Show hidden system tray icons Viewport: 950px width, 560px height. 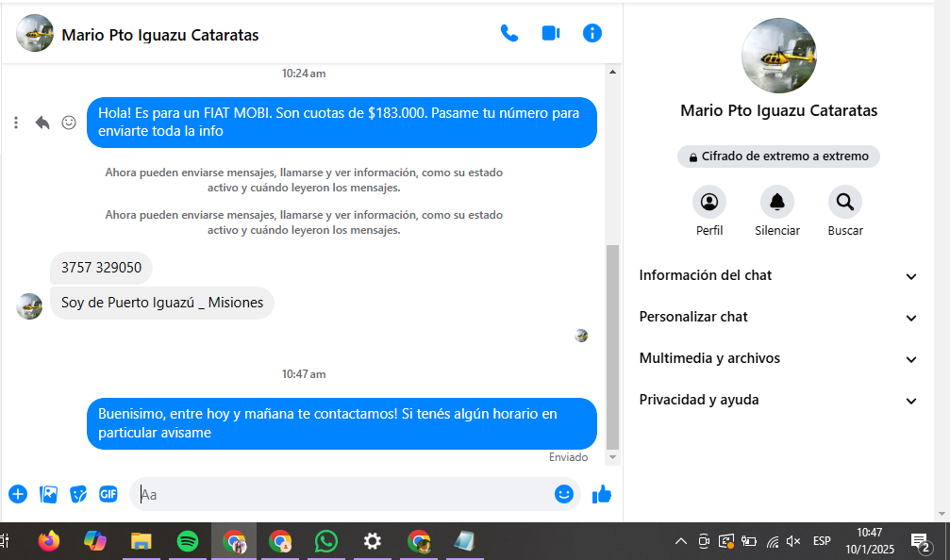pos(681,541)
